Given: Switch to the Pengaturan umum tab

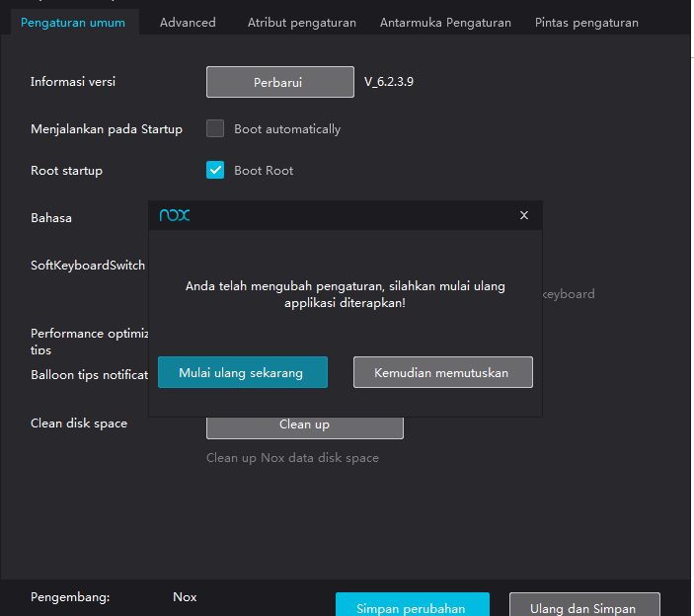Looking at the screenshot, I should pos(73,22).
